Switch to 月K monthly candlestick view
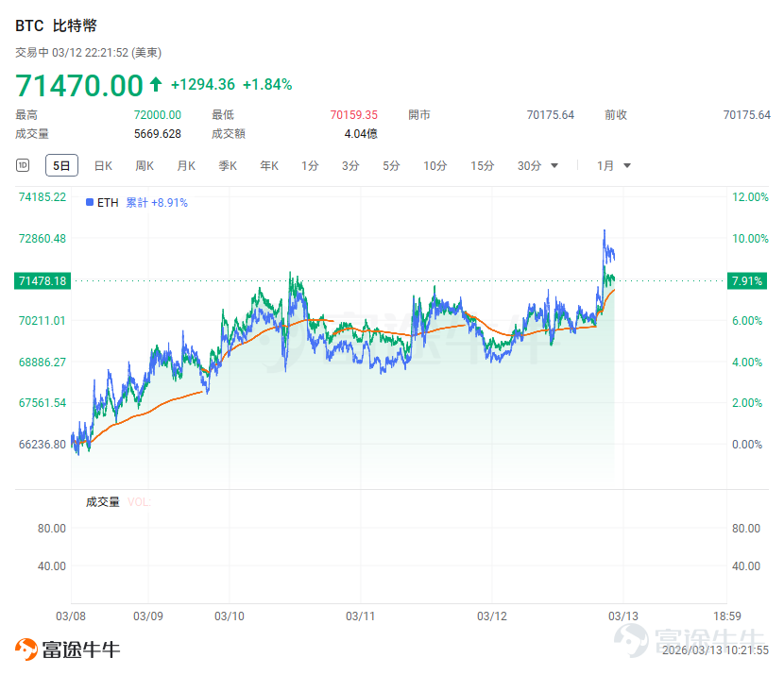 [x=186, y=166]
